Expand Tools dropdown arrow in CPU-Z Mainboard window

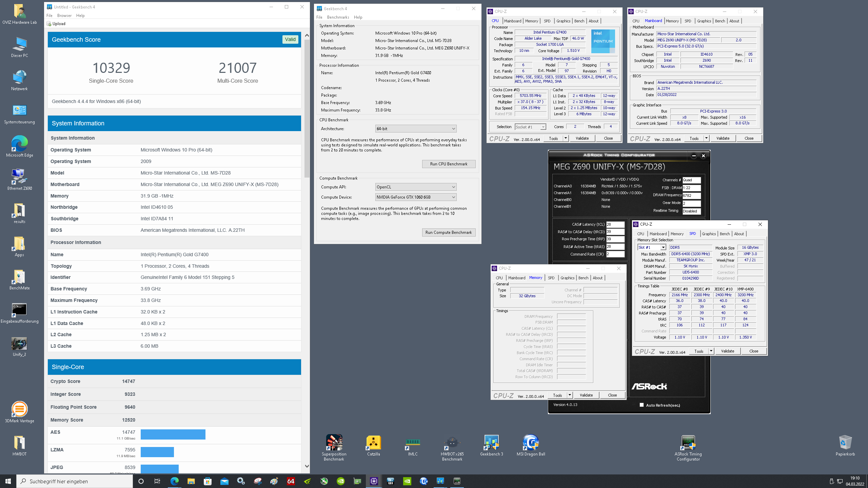pyautogui.click(x=706, y=138)
